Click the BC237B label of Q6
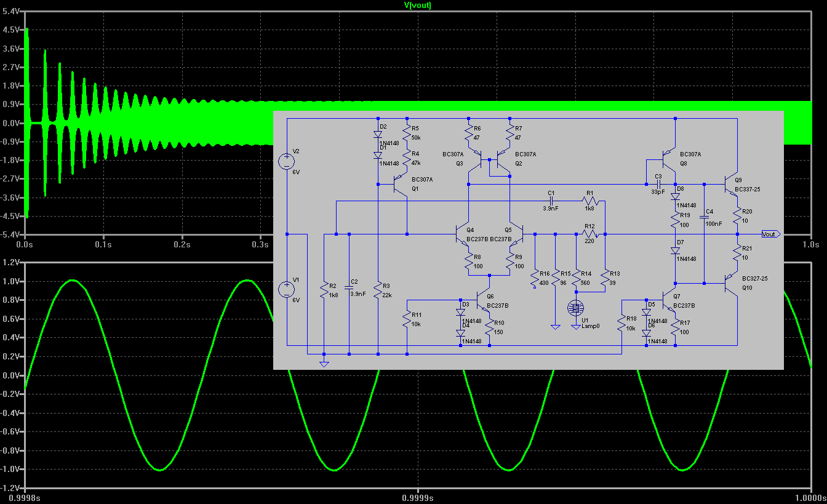The height and width of the screenshot is (504, 827). [498, 305]
